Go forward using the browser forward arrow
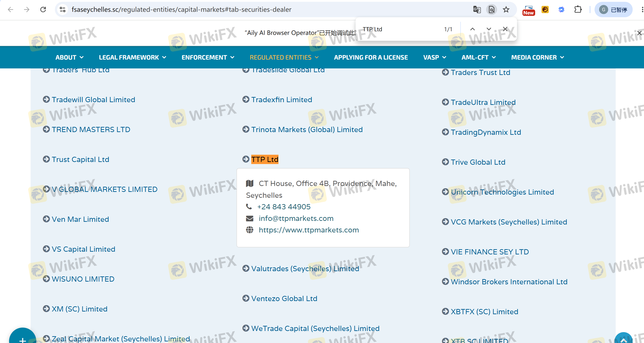Image resolution: width=644 pixels, height=343 pixels. (27, 10)
